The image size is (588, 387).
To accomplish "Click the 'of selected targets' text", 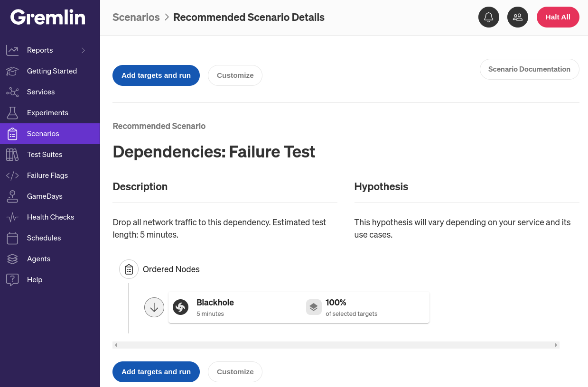I will [x=352, y=314].
